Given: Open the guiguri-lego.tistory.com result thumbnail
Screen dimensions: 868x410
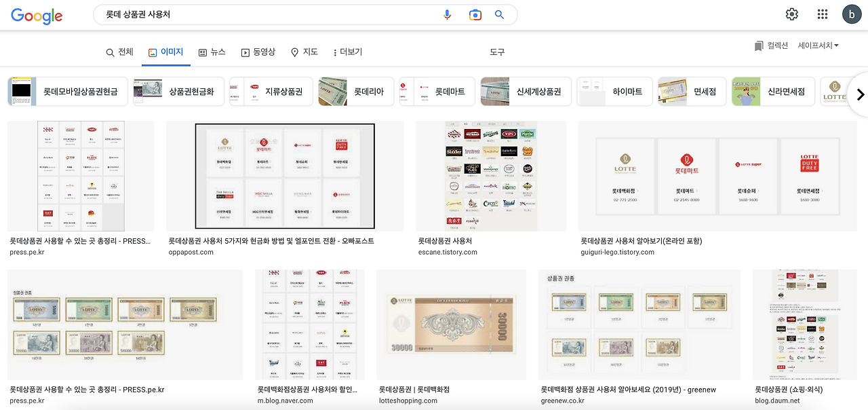Looking at the screenshot, I should click(717, 176).
